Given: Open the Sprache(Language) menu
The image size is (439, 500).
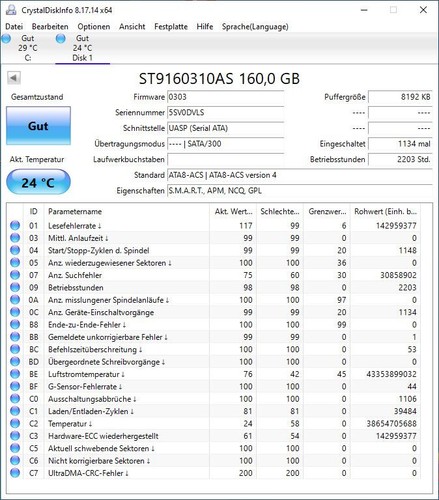Looking at the screenshot, I should pos(255,27).
